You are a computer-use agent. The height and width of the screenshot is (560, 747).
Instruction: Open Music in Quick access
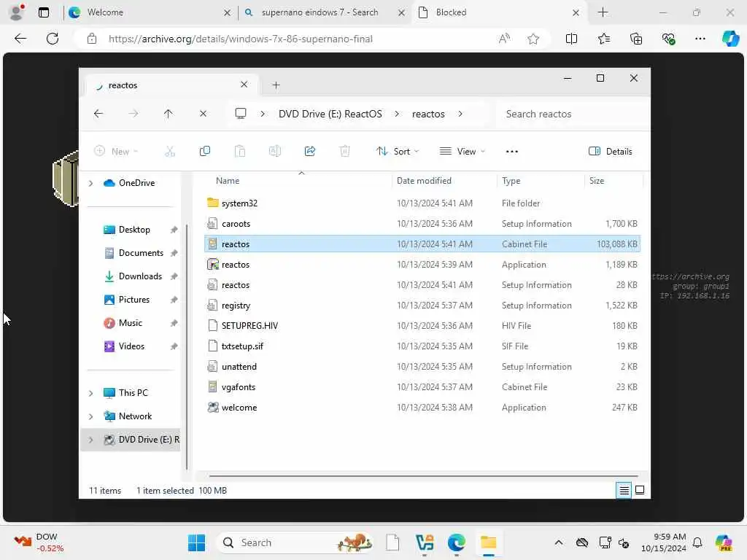click(x=130, y=323)
